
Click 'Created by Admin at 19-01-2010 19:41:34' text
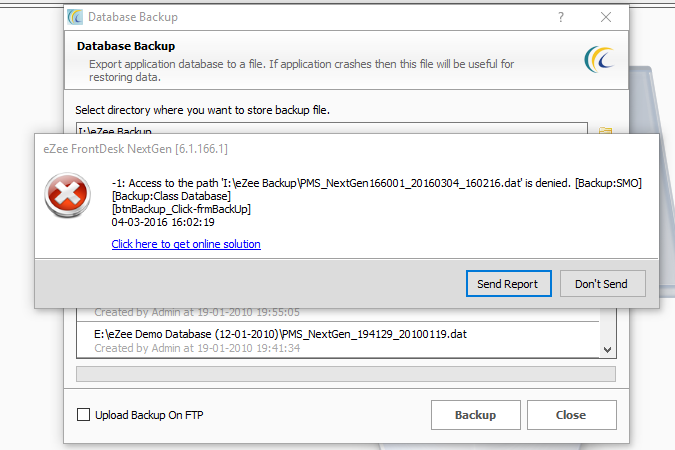pyautogui.click(x=197, y=348)
